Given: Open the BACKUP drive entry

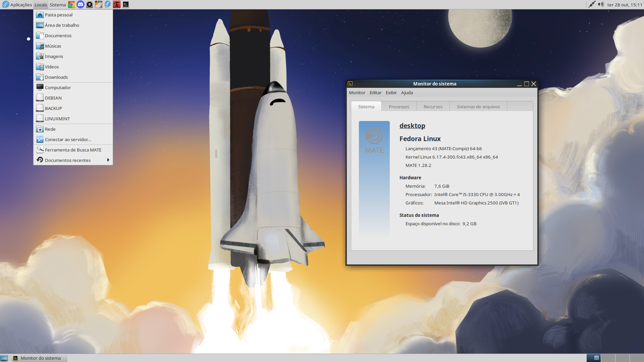Looking at the screenshot, I should 53,108.
